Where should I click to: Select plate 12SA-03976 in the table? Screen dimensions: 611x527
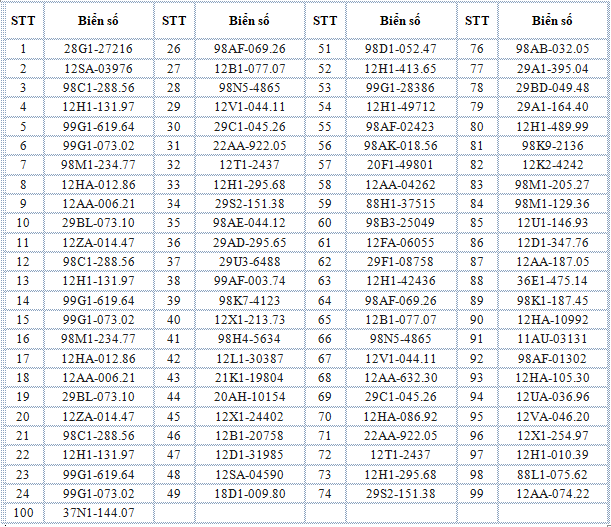click(x=98, y=68)
